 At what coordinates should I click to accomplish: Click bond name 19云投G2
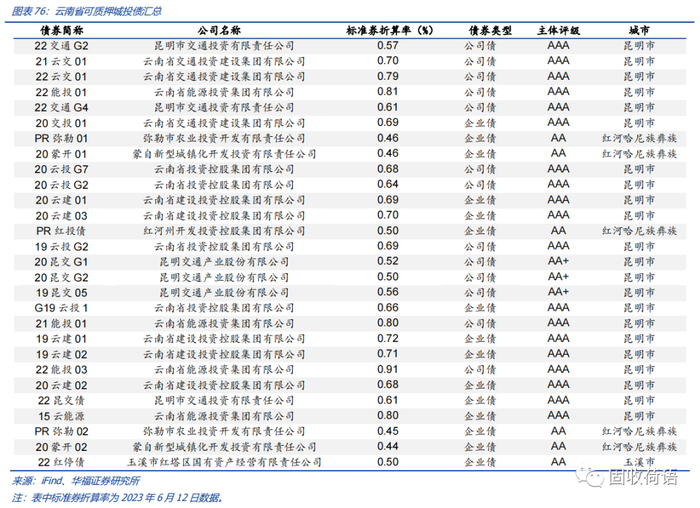(x=62, y=246)
